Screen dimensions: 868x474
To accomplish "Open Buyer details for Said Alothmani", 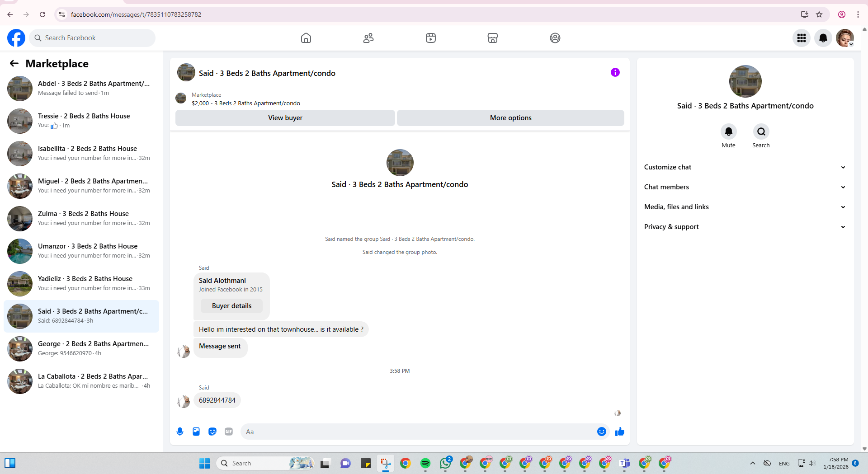I will click(x=231, y=306).
